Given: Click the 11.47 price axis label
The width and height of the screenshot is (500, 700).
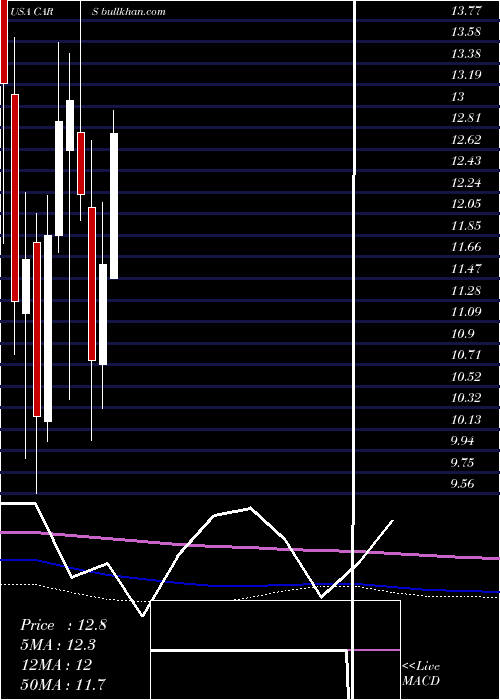Looking at the screenshot, I should [x=467, y=268].
